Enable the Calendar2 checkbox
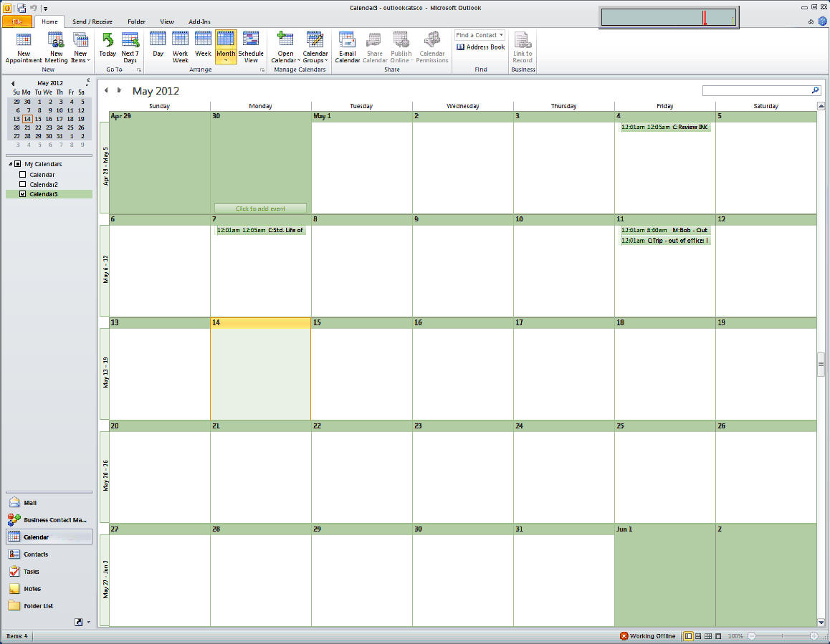Image resolution: width=830 pixels, height=644 pixels. [22, 185]
